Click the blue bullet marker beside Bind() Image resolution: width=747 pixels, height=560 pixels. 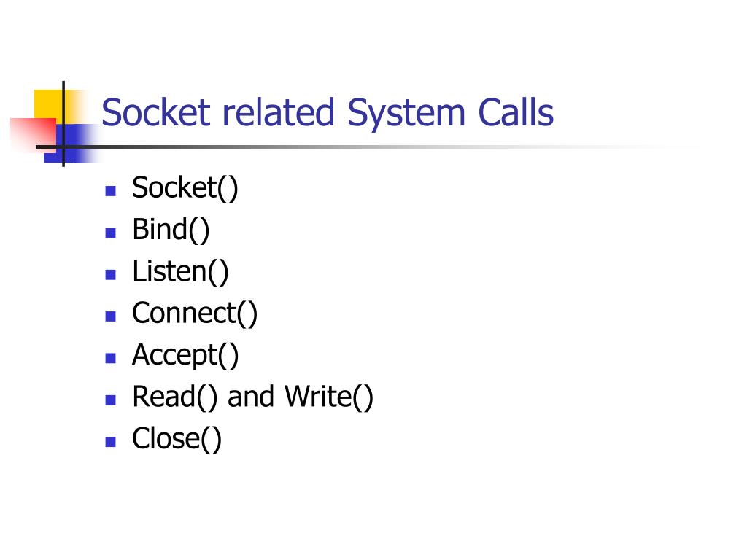tap(111, 233)
